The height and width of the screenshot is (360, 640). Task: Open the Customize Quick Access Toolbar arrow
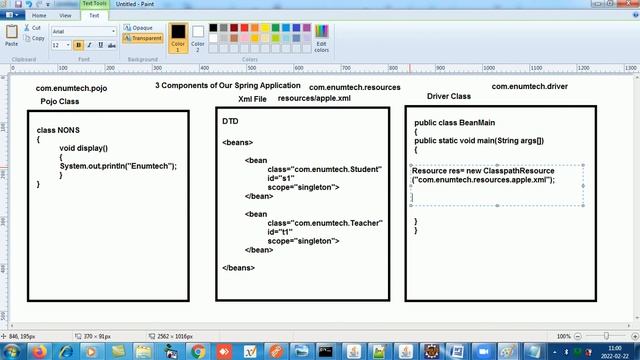coord(48,4)
